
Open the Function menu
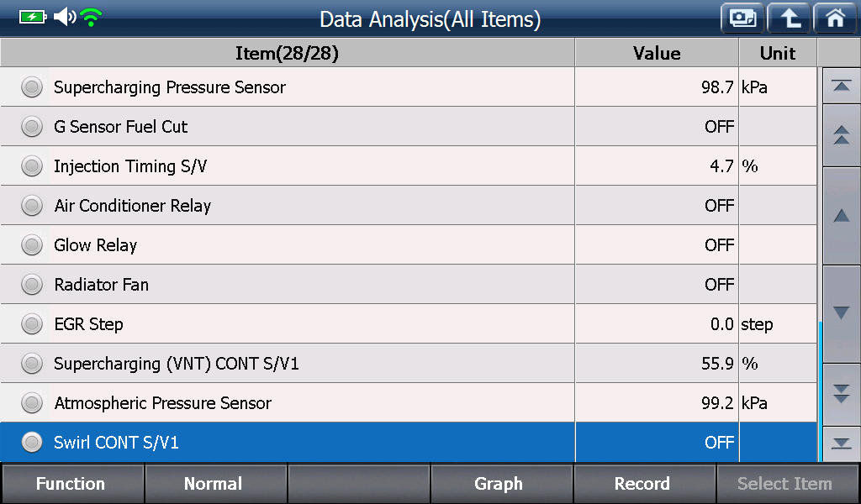(72, 484)
